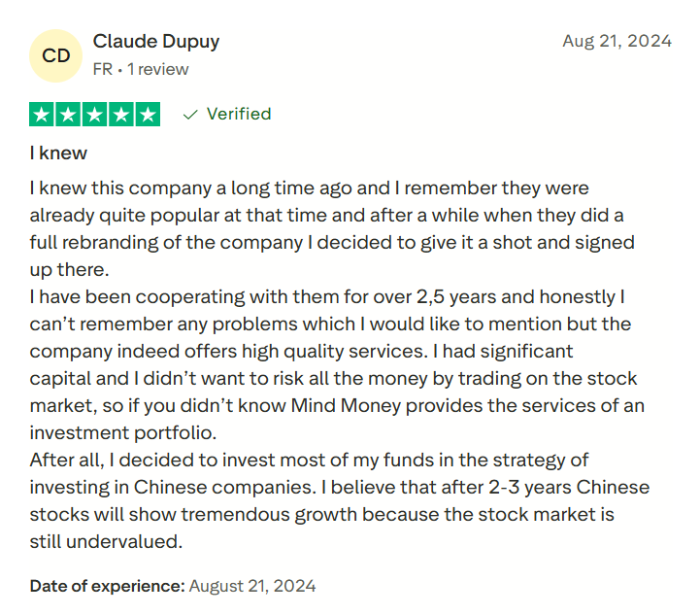Click the FR country code
Viewport: 700px width, 615px height.
tap(102, 70)
